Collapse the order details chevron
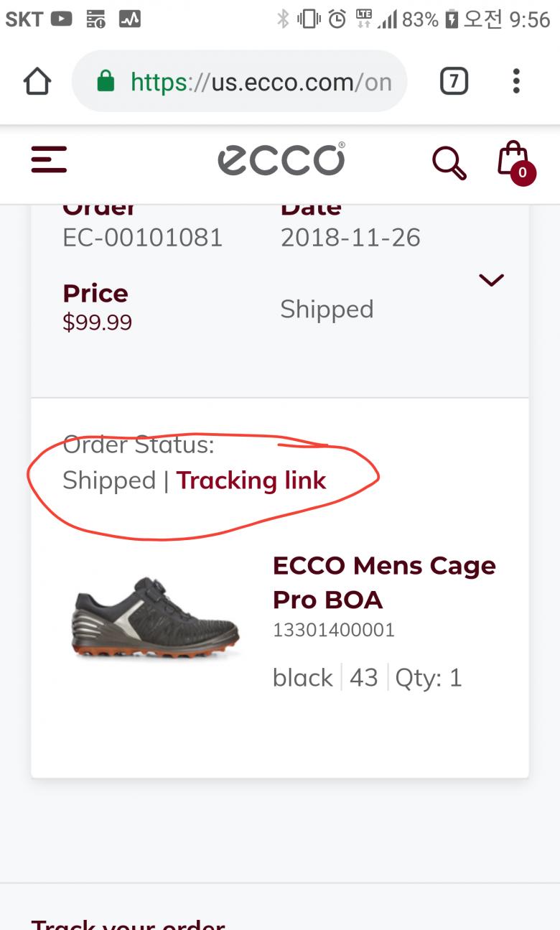This screenshot has width=560, height=930. (491, 280)
